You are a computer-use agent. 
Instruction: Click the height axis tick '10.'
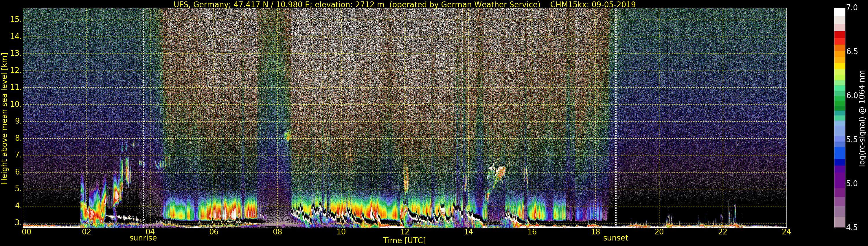pos(16,104)
